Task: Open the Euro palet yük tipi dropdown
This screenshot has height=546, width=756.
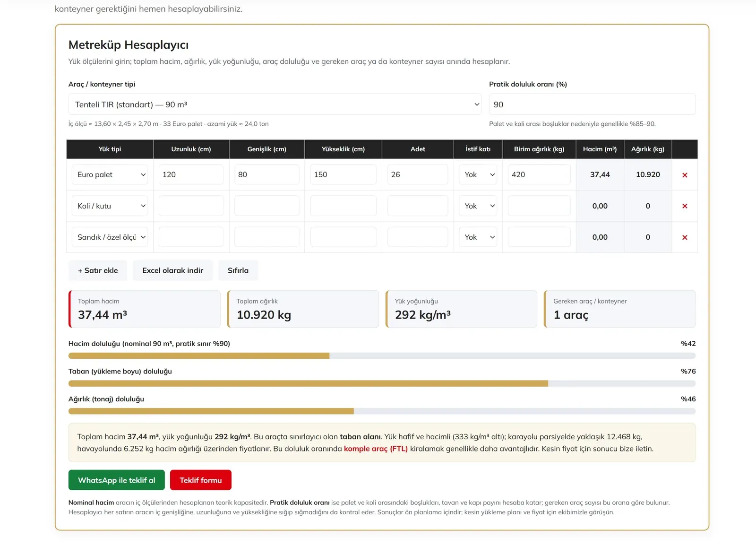Action: (x=110, y=174)
